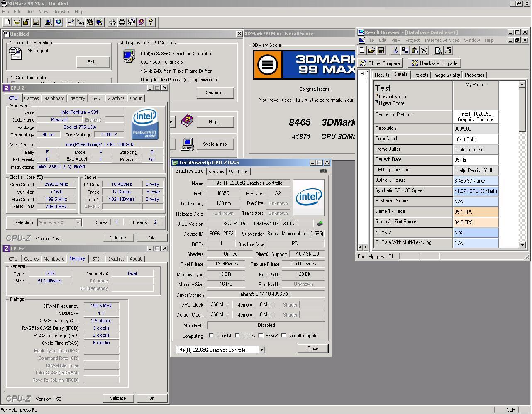532x414 pixels.
Task: Open the Validation tab in GPU-Z
Action: 239,172
